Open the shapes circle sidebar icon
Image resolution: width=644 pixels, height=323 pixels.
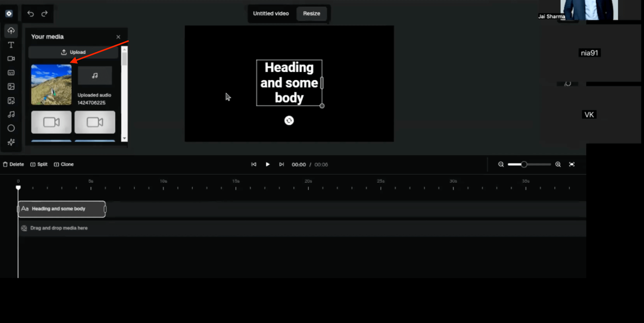[11, 128]
